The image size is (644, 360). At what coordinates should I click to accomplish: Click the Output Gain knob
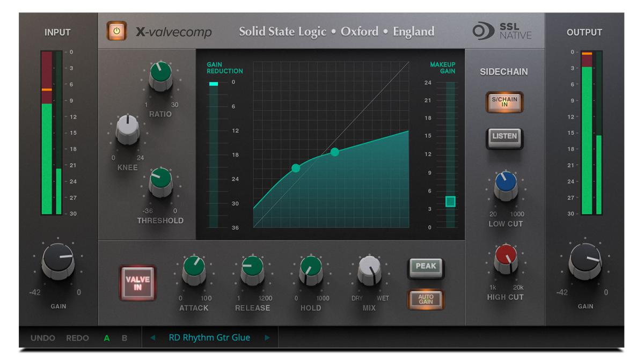(585, 260)
